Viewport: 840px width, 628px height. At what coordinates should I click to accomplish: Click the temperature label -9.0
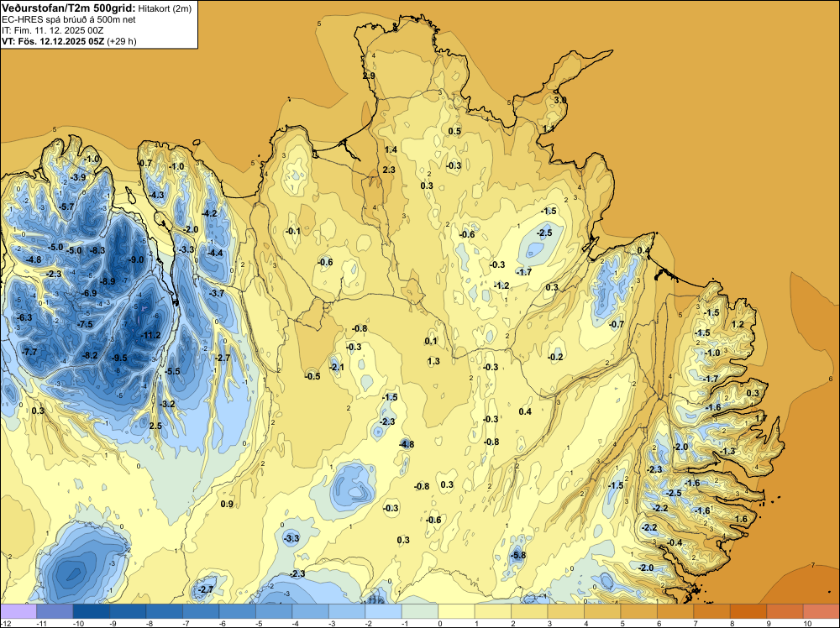(137, 259)
